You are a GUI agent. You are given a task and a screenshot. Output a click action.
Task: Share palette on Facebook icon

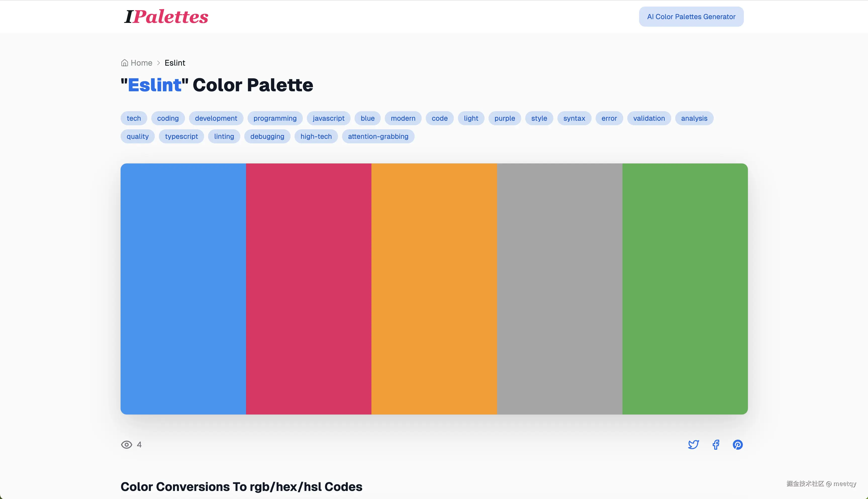716,444
